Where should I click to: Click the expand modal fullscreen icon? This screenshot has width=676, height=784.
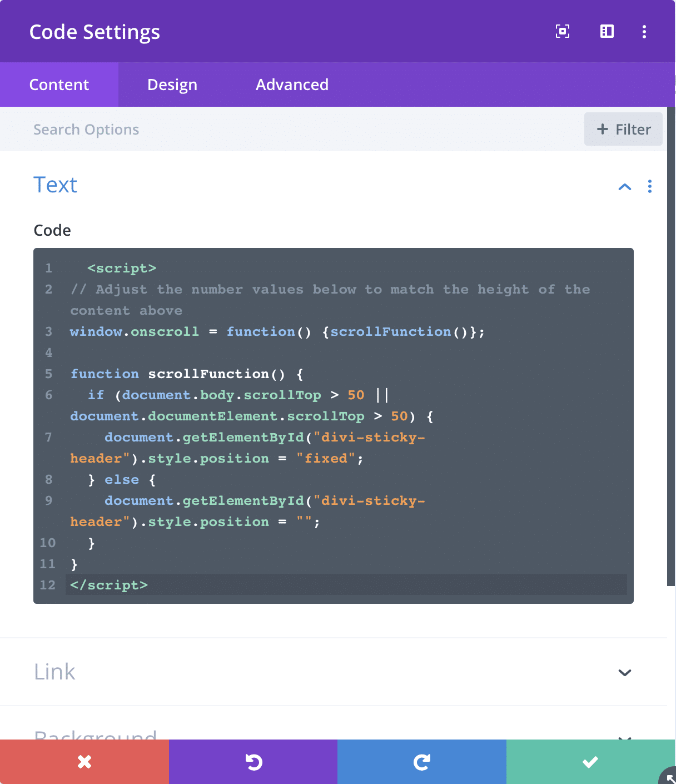click(x=563, y=32)
